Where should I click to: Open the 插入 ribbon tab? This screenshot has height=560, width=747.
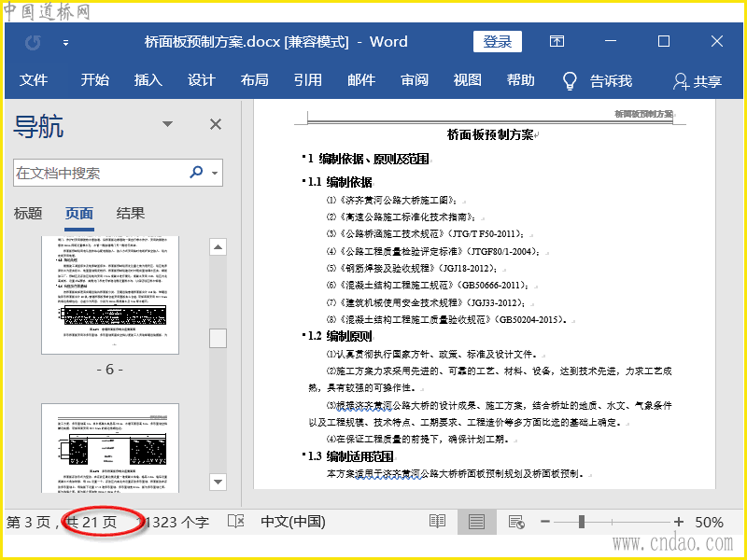(x=148, y=80)
